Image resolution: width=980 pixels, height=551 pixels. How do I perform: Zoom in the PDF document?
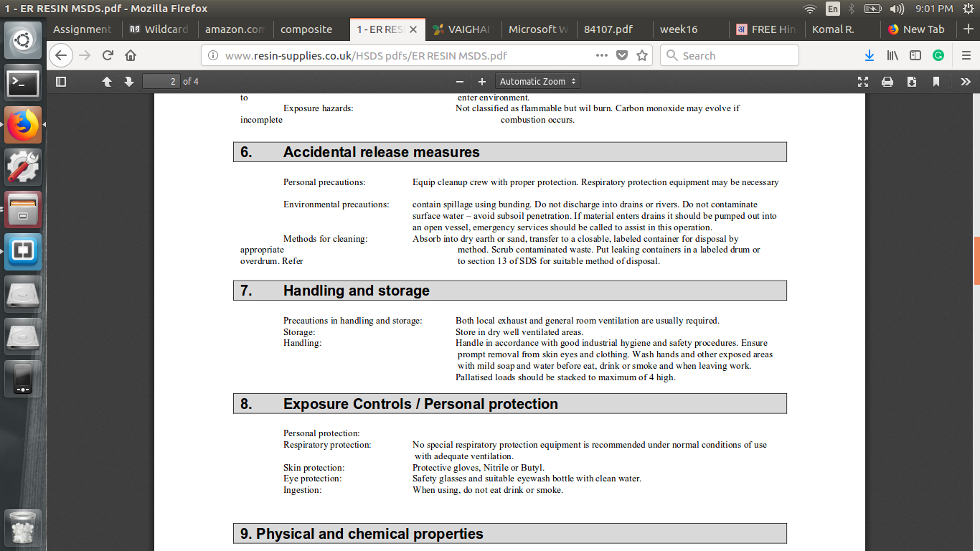click(482, 82)
